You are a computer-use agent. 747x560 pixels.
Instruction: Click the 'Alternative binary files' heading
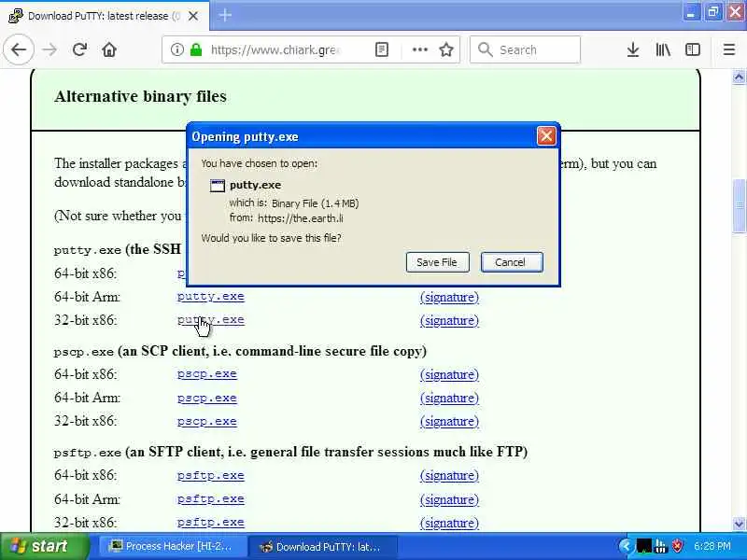tap(141, 97)
